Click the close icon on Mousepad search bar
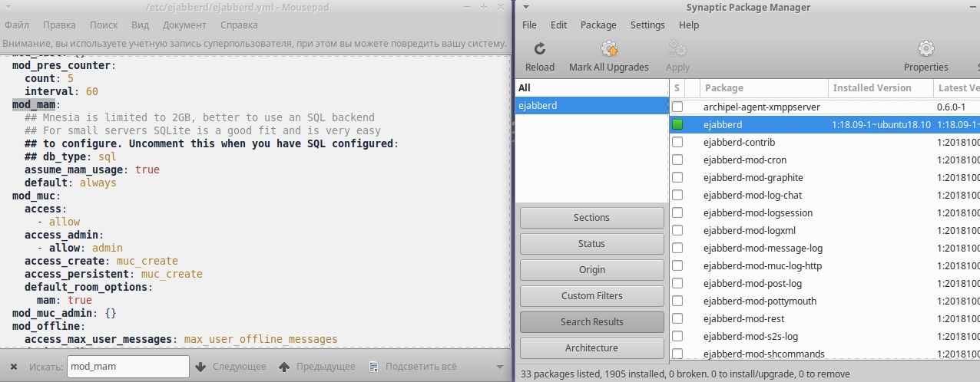Image resolution: width=980 pixels, height=382 pixels. 14,367
